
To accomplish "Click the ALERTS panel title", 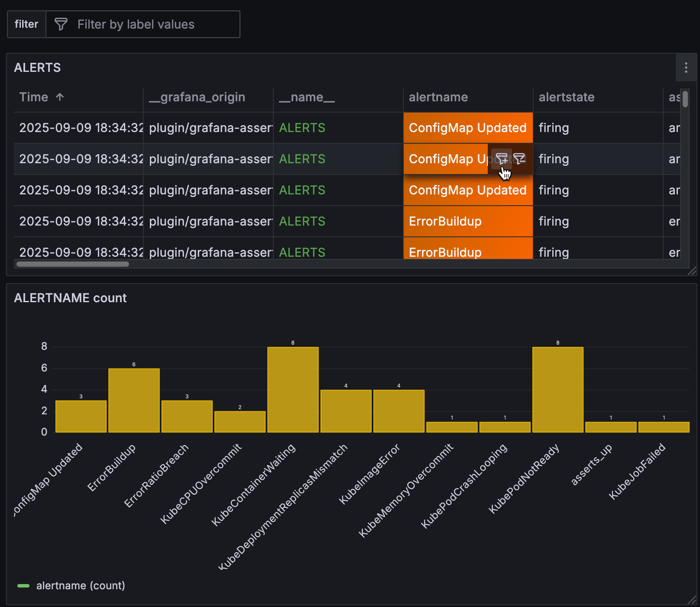I will click(x=37, y=68).
